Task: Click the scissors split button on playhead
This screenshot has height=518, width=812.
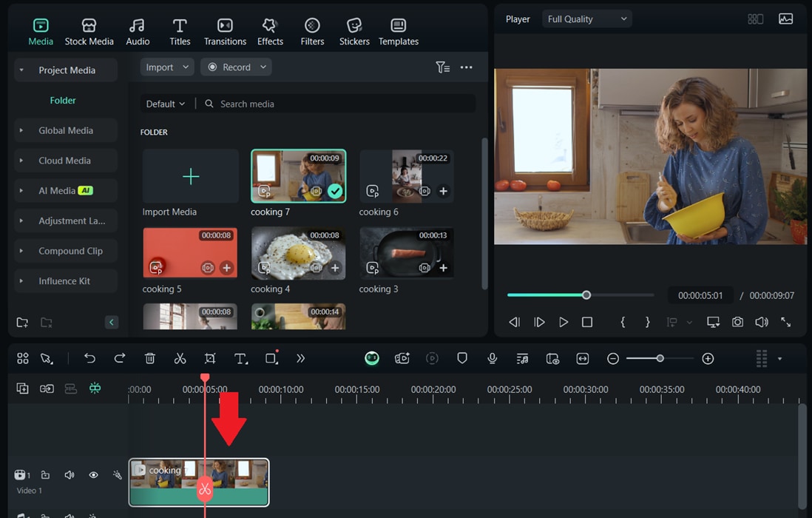Action: (205, 488)
